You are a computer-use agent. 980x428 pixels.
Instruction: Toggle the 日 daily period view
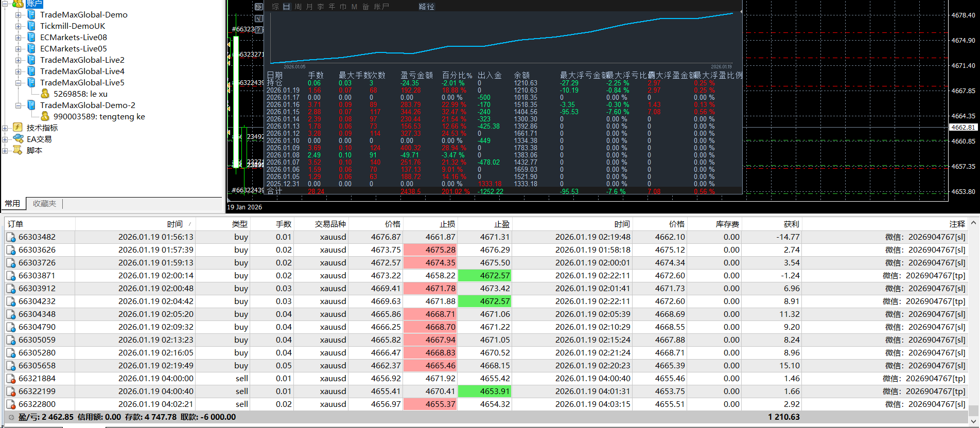point(286,7)
